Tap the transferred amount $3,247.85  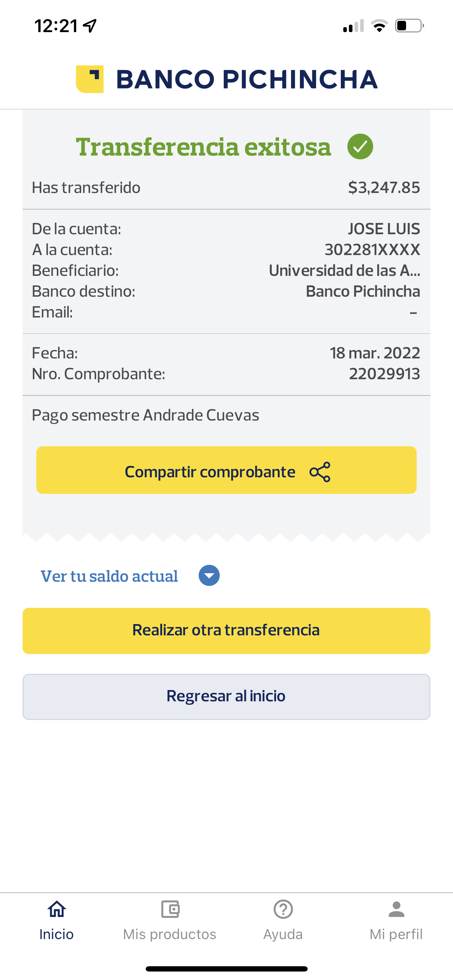[x=384, y=188]
